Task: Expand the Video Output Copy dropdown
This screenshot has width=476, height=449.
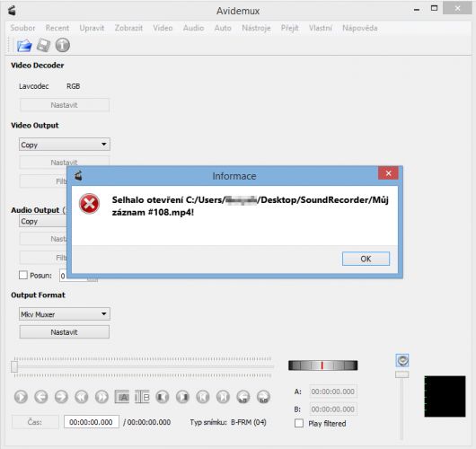Action: pos(65,145)
